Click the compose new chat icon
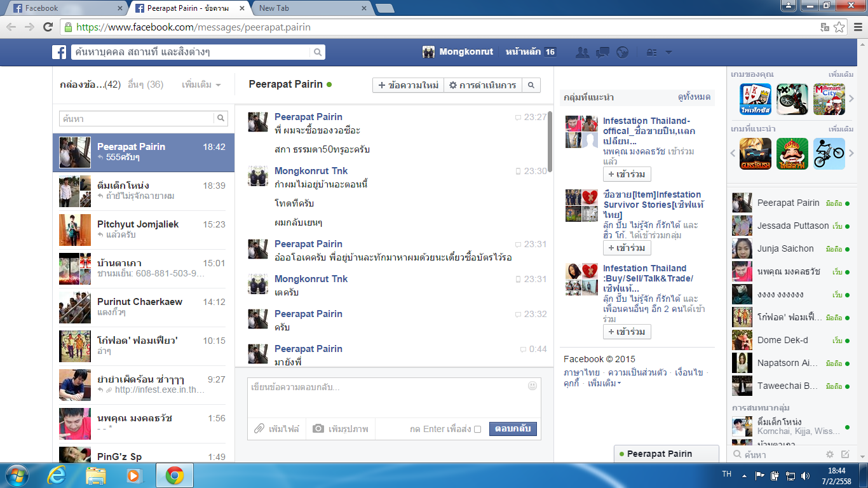868x488 pixels. point(845,454)
